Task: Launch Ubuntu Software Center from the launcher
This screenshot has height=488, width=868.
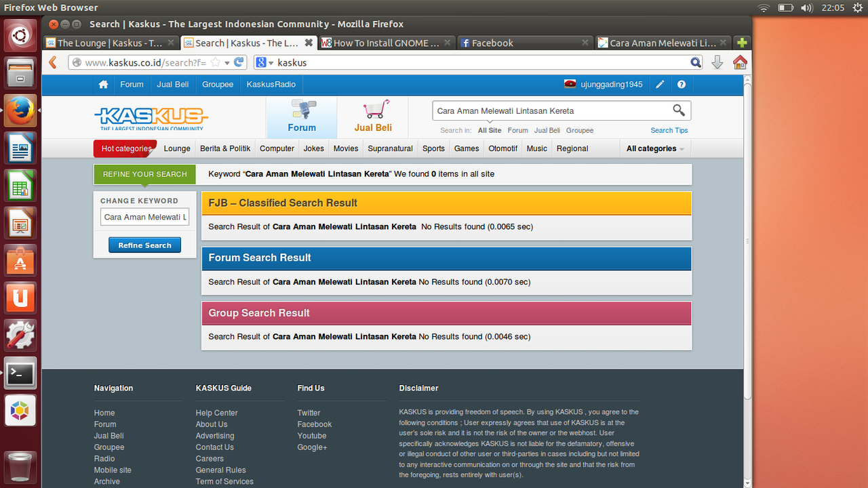Action: [20, 260]
